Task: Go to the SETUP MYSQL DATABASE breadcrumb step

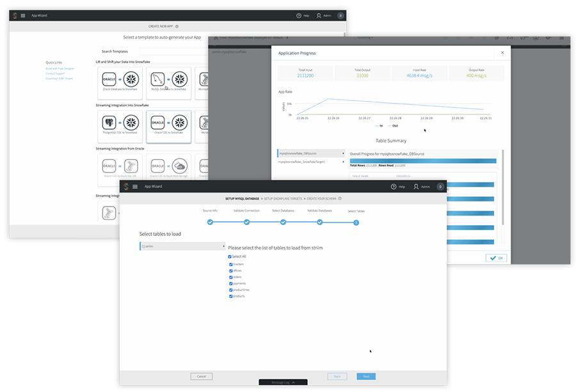Action: [242, 199]
